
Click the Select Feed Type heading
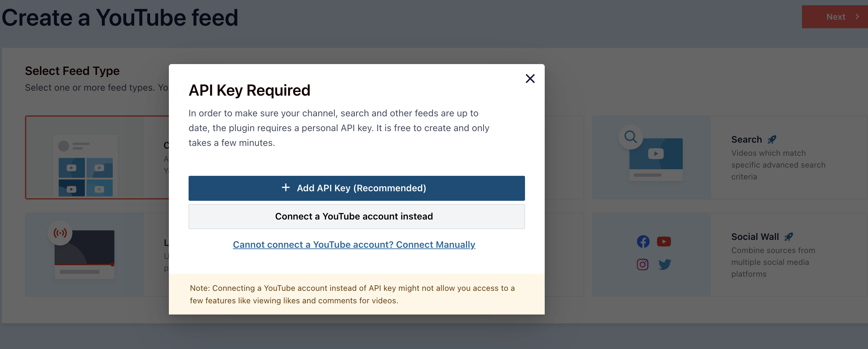(72, 71)
